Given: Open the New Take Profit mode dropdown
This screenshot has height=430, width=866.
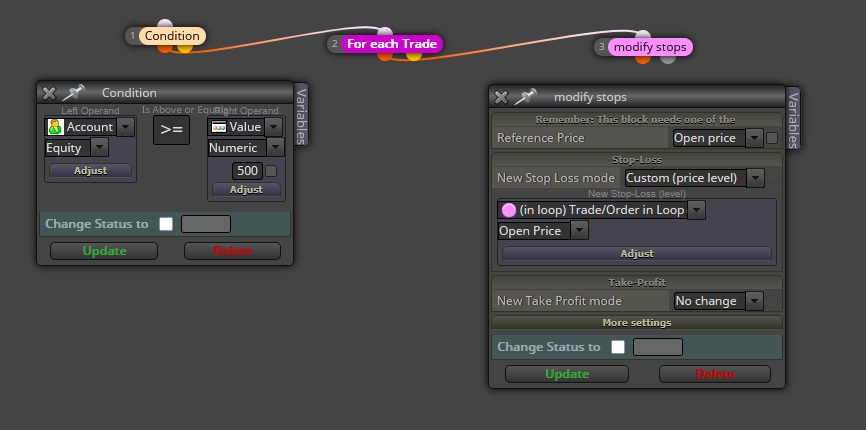Looking at the screenshot, I should click(719, 301).
